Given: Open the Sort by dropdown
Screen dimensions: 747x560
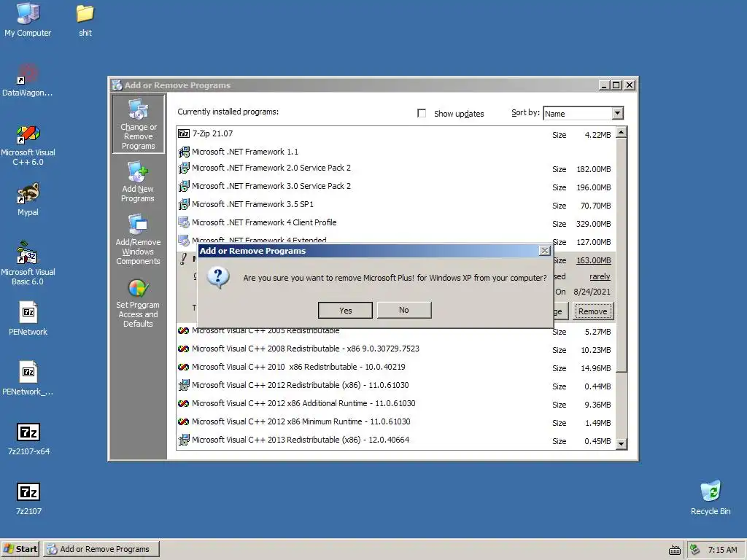Looking at the screenshot, I should (x=617, y=113).
